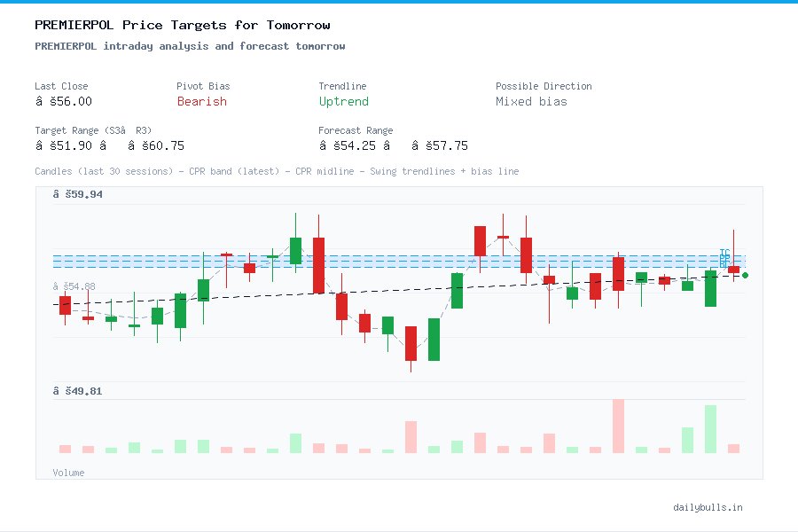Select the Bearish pivot bias text

202,101
